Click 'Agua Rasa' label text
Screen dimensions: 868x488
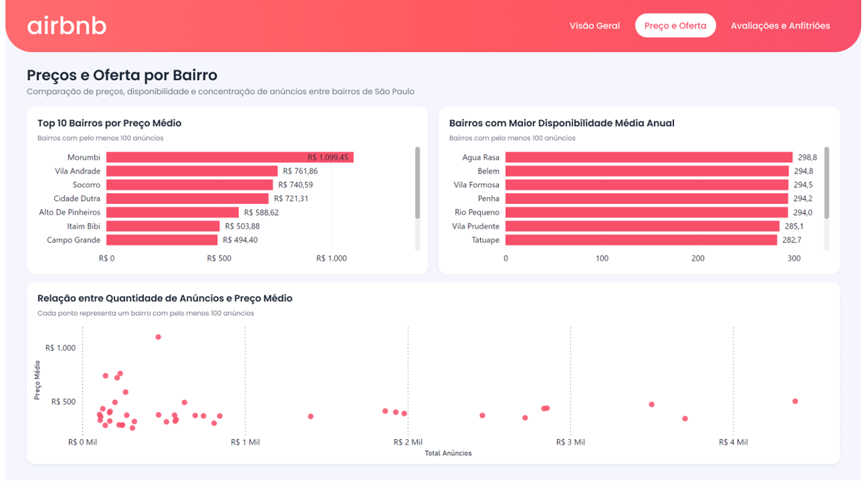coord(481,157)
